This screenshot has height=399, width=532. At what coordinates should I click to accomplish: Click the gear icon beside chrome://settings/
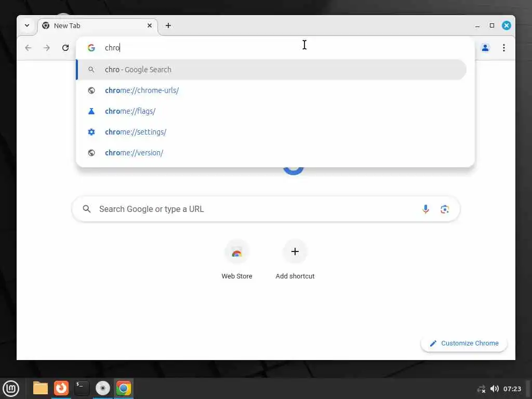[91, 132]
